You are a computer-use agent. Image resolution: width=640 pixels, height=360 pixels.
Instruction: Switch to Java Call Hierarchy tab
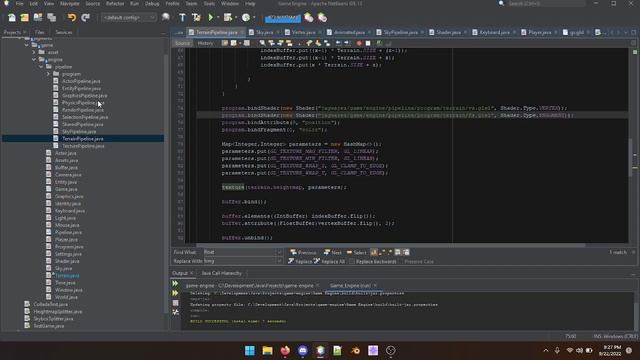point(222,273)
